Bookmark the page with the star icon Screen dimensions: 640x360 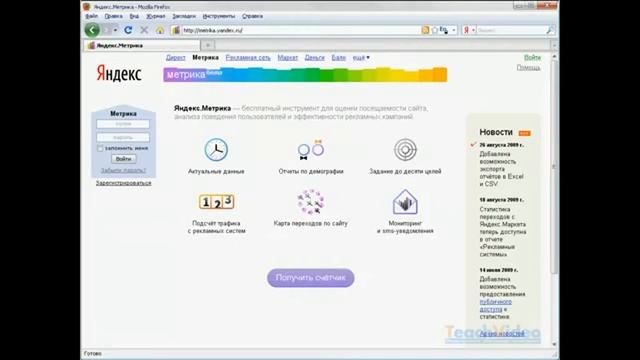click(x=435, y=30)
